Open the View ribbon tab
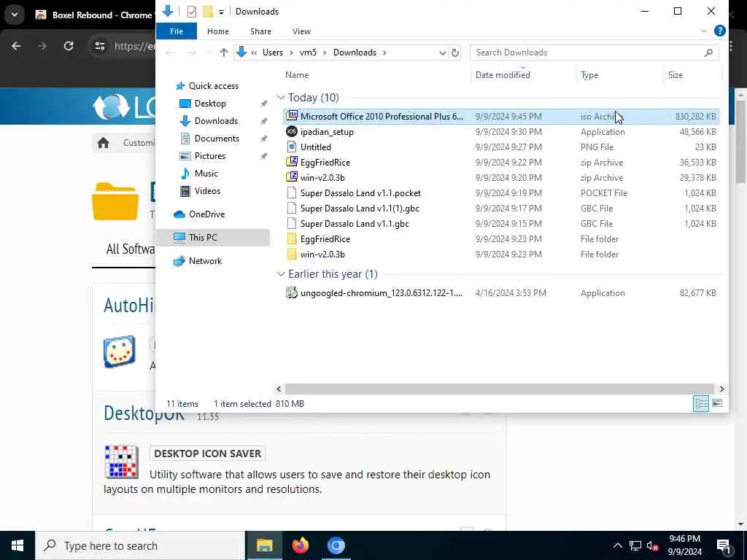The image size is (747, 560). coord(301,31)
